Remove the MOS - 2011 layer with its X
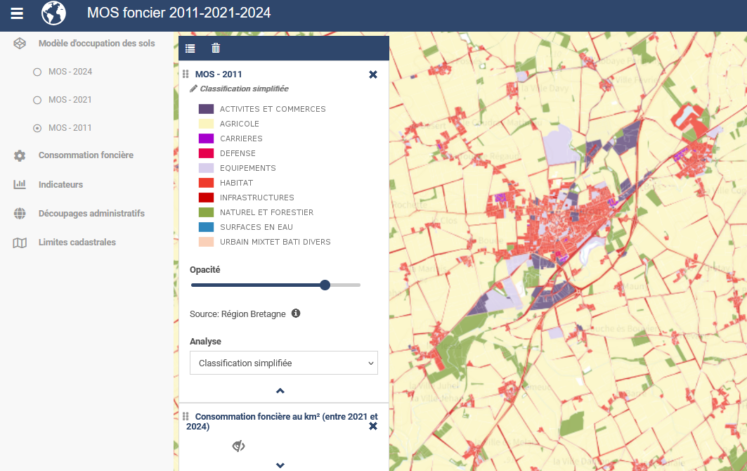 (373, 74)
